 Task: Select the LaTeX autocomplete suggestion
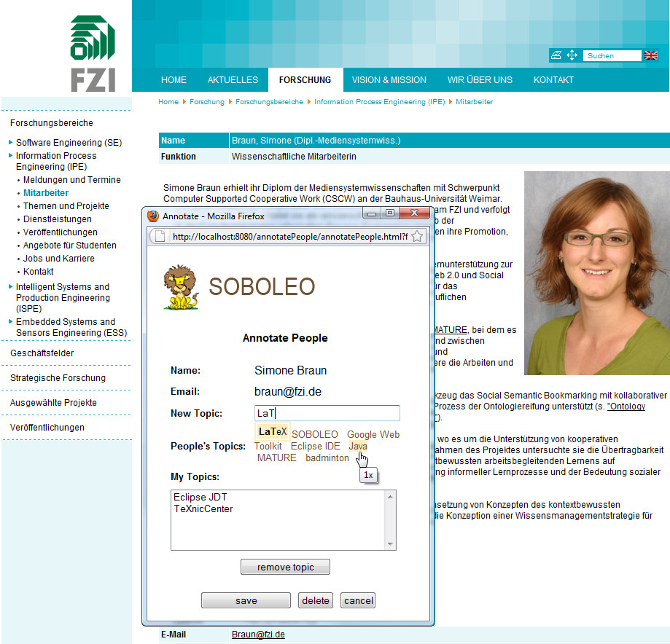point(273,431)
